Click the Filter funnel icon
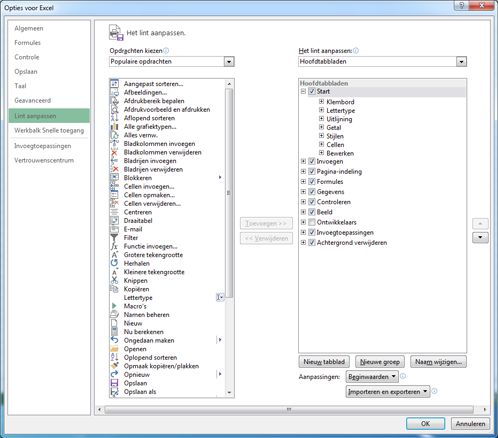 point(114,238)
